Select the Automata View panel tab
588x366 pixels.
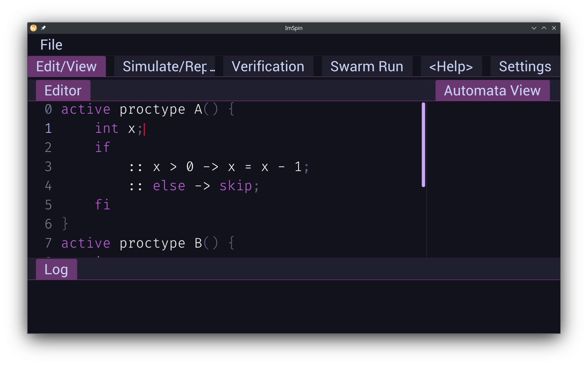492,91
